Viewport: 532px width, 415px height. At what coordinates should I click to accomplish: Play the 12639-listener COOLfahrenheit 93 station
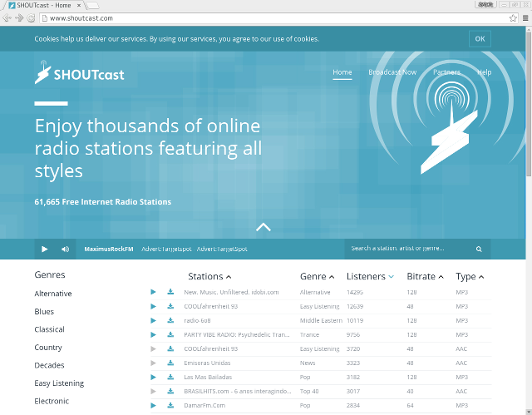[153, 306]
